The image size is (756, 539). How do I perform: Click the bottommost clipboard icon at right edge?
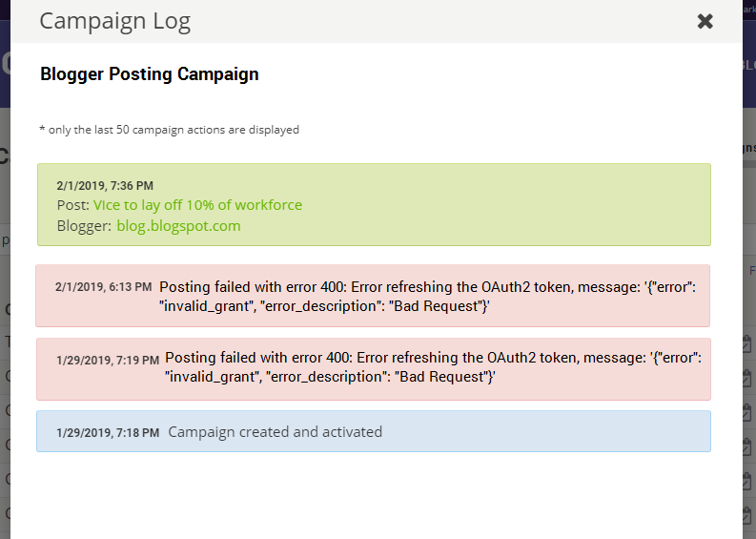748,515
